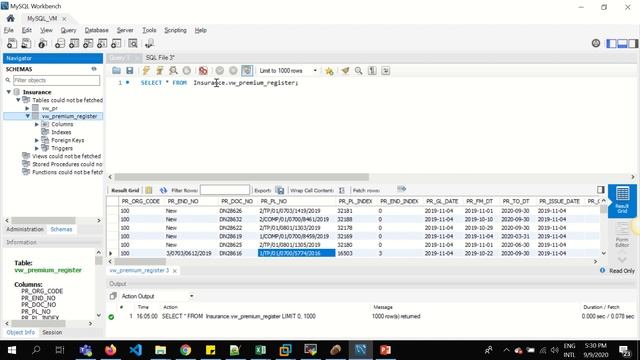Expand the vw_pr table node
This screenshot has width=640, height=360.
(x=27, y=108)
